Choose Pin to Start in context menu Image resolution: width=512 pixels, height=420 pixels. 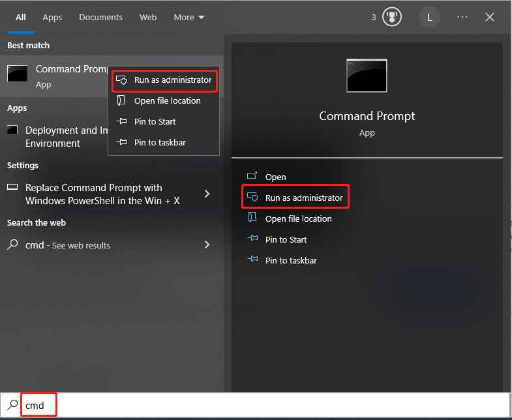click(164, 121)
